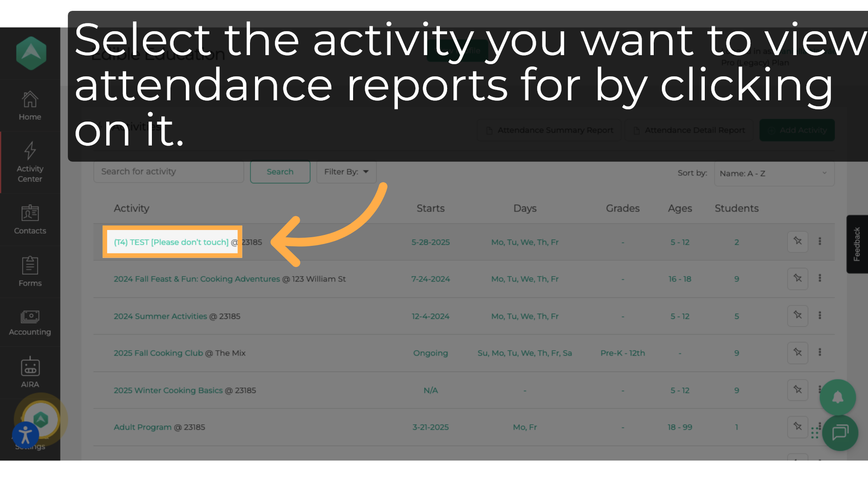Open the three-dot menu for 2024 Fall Feast & Fun
This screenshot has height=488, width=868.
tap(821, 278)
